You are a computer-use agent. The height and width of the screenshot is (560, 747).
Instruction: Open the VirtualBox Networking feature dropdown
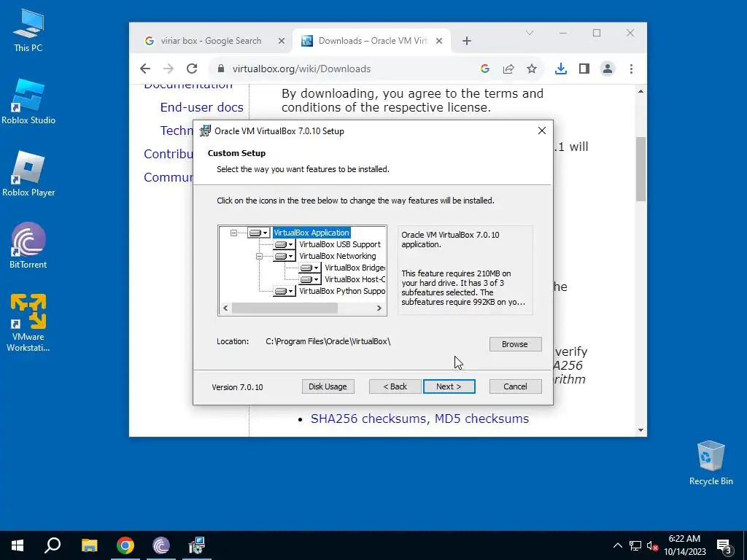285,256
